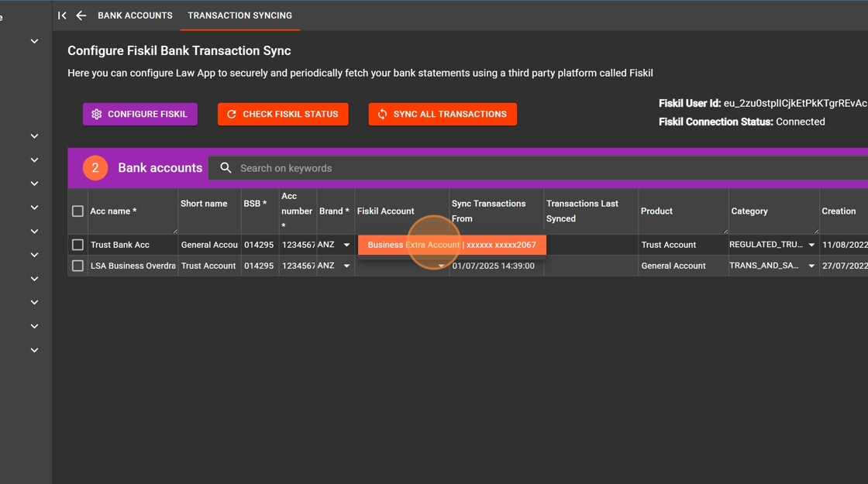The image size is (868, 484).
Task: Click the LSA Business Overdra name cell
Action: coord(133,266)
